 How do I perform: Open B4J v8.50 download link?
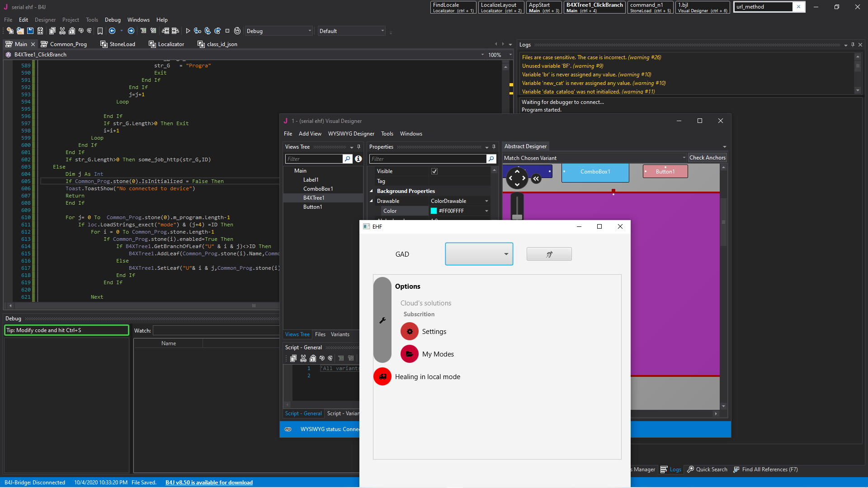point(209,483)
